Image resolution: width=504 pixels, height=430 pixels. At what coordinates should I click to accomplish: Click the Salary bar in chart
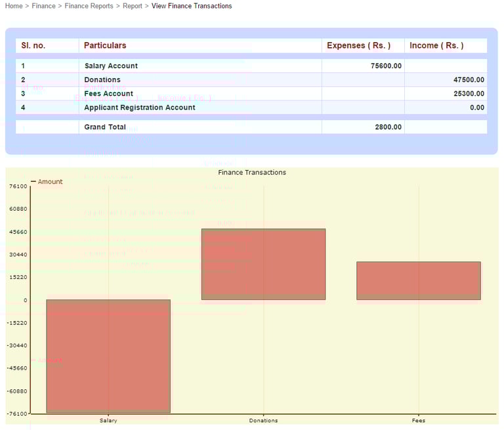click(108, 356)
